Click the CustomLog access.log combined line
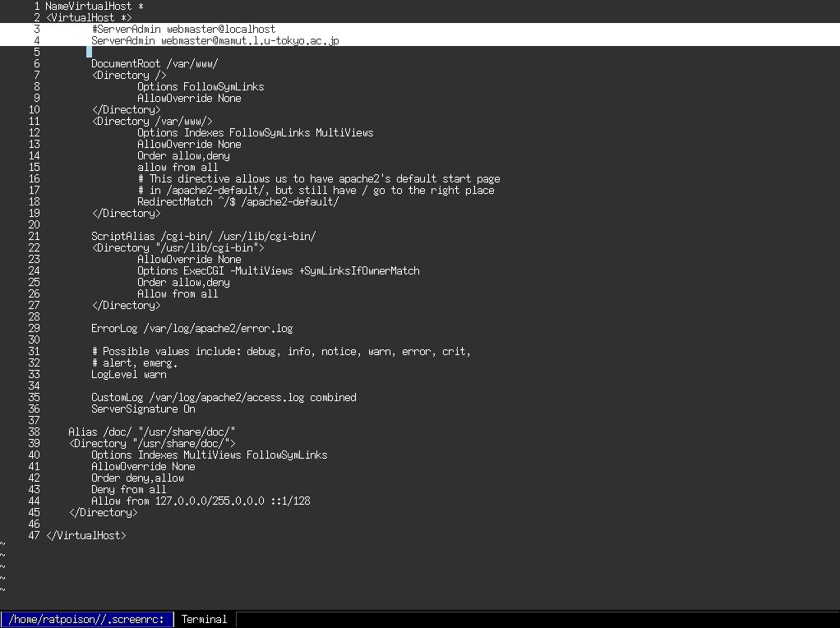The image size is (840, 628). [224, 397]
